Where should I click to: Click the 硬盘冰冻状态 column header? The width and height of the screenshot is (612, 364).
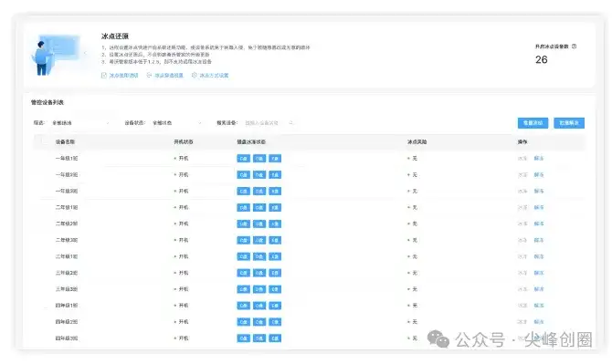tap(251, 141)
